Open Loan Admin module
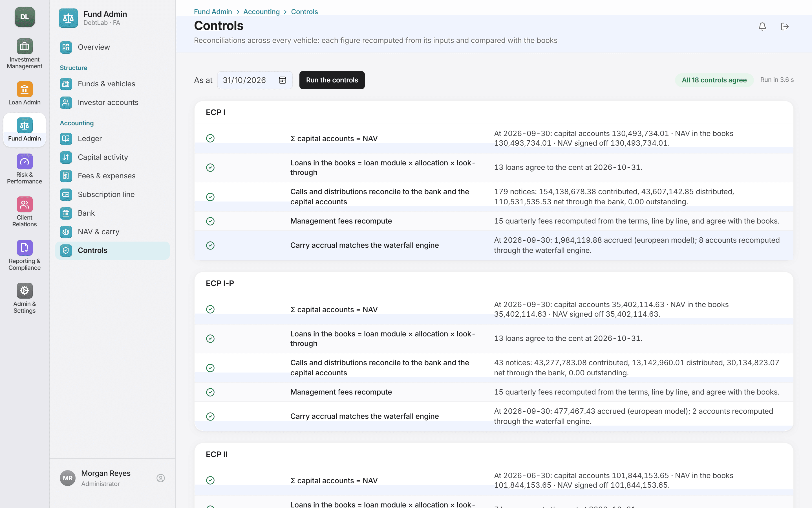The image size is (812, 508). (25, 93)
